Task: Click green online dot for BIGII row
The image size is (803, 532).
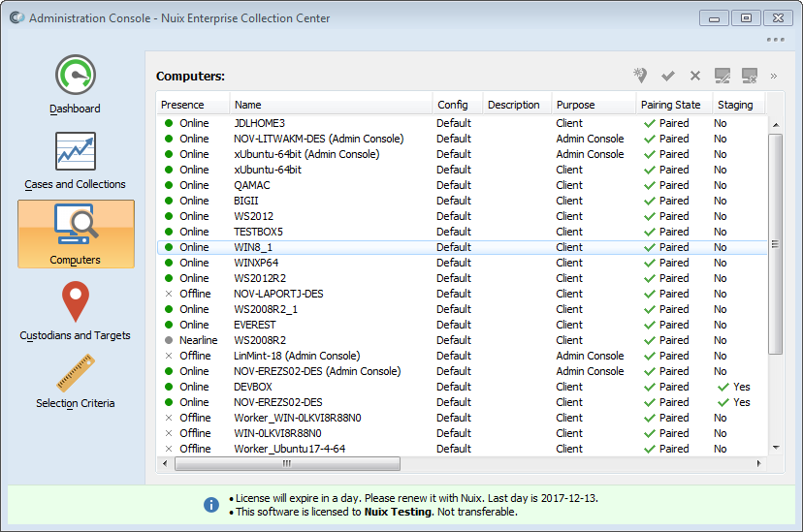Action: tap(168, 201)
